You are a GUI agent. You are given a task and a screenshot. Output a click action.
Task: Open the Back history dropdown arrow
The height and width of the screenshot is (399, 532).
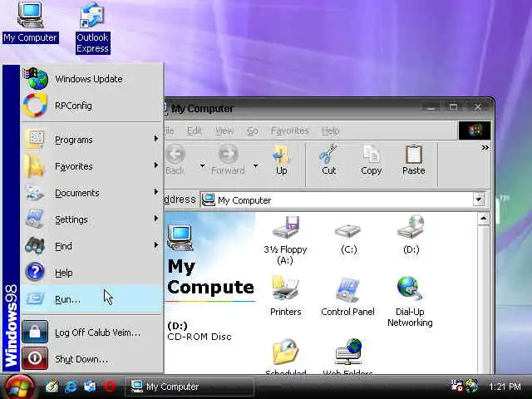[203, 165]
